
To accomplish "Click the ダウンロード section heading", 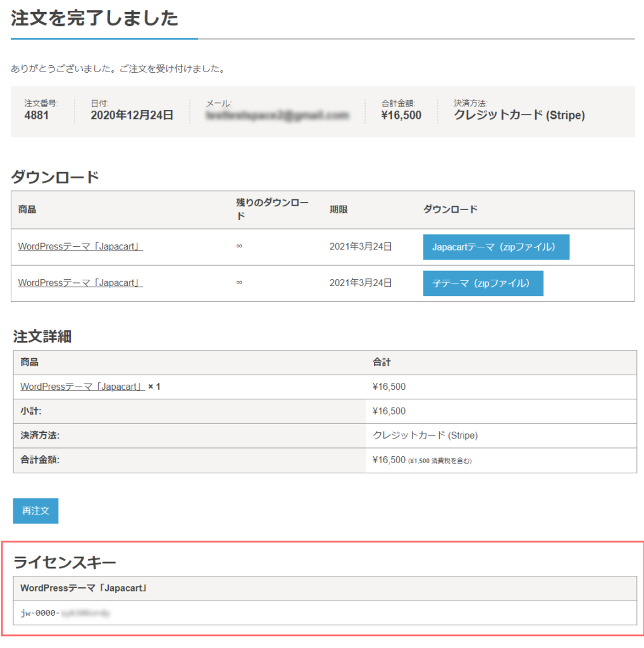I will (54, 177).
